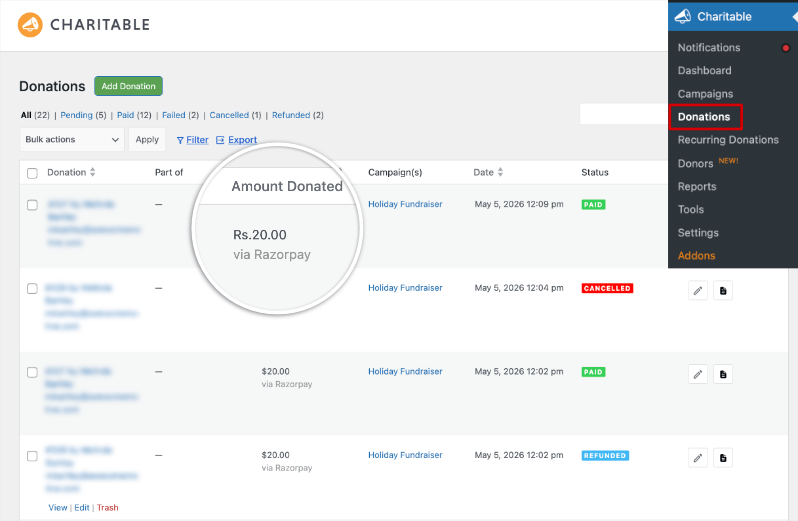Click the CANCELLED status badge
The image size is (798, 521).
tap(607, 288)
